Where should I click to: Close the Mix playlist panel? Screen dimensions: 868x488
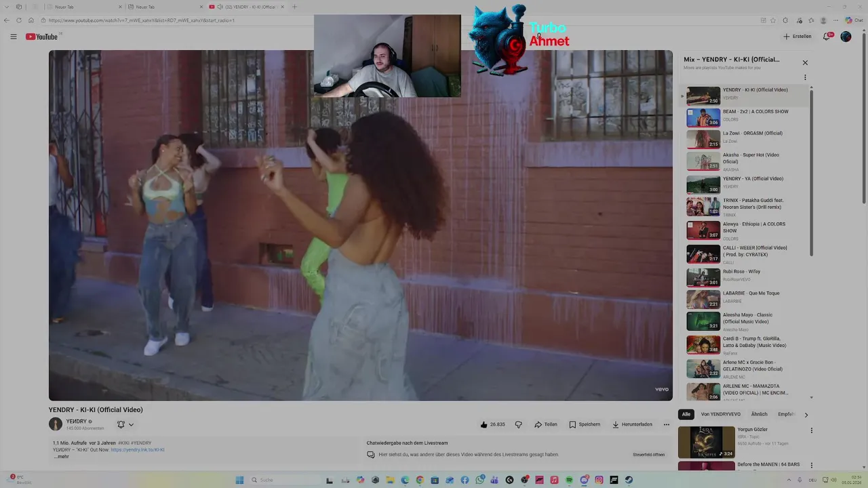(805, 62)
